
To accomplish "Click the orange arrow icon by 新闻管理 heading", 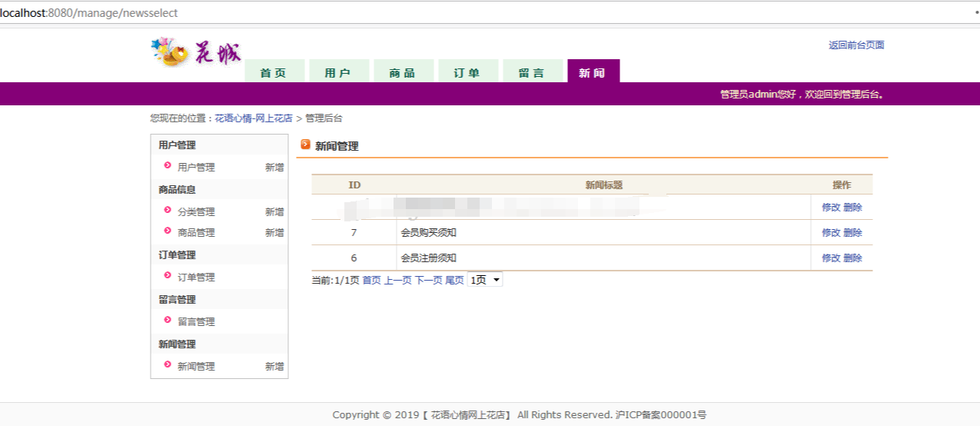I will click(305, 144).
